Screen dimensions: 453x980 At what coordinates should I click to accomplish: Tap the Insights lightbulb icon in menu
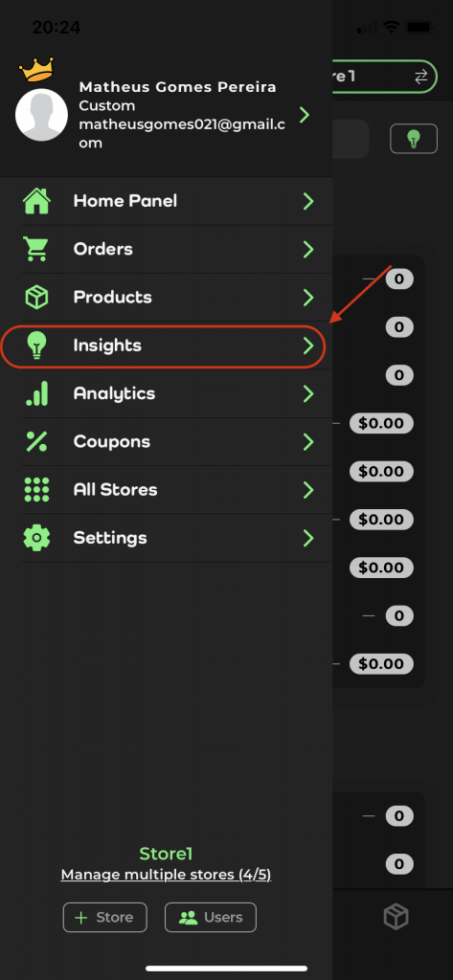tap(37, 345)
